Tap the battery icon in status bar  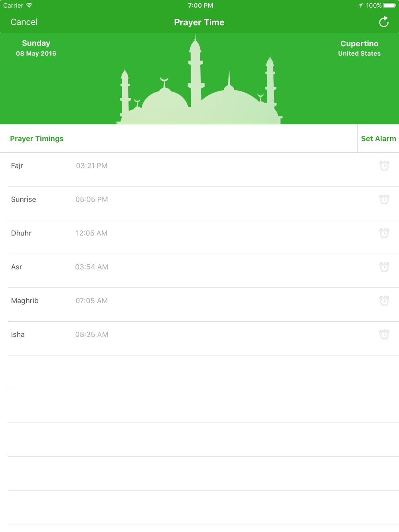point(390,6)
